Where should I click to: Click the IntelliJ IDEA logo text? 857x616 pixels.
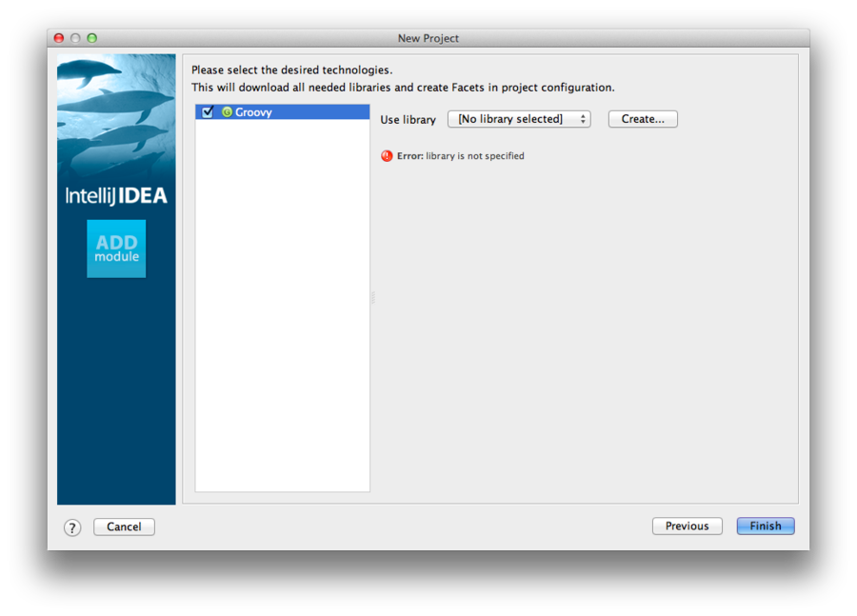click(116, 196)
